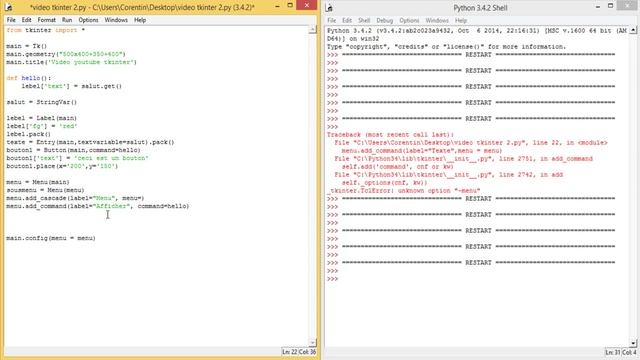Click the 'lebel.pack()' line
Image resolution: width=640 pixels, height=360 pixels.
[29, 134]
